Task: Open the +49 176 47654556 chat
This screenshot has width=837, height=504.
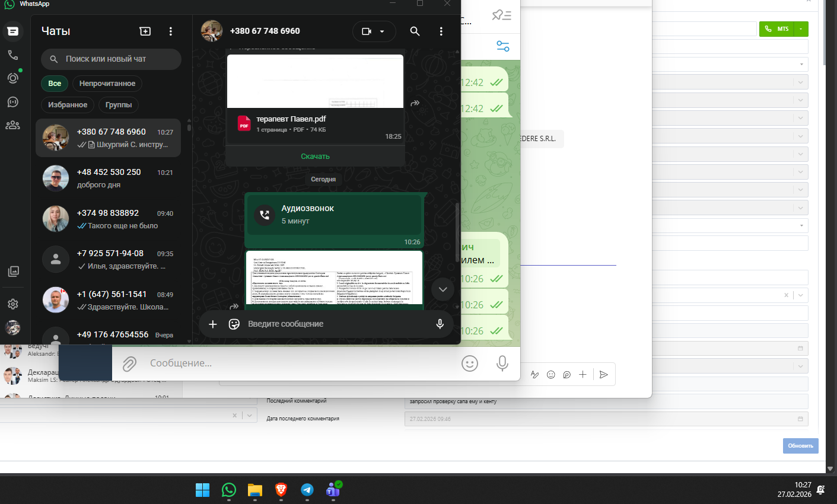Action: [x=109, y=334]
